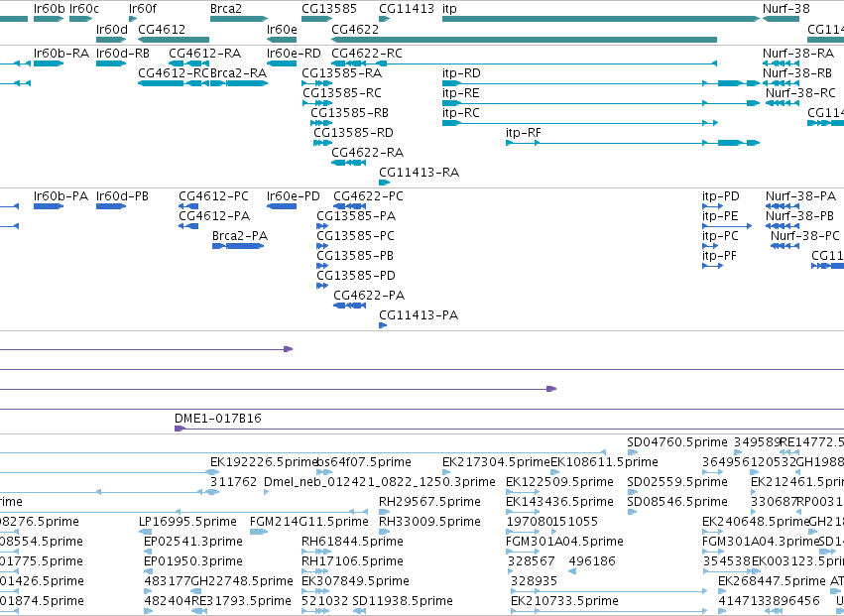Click the Ir60b gene label
Viewport: 844px width, 616px height.
click(49, 9)
